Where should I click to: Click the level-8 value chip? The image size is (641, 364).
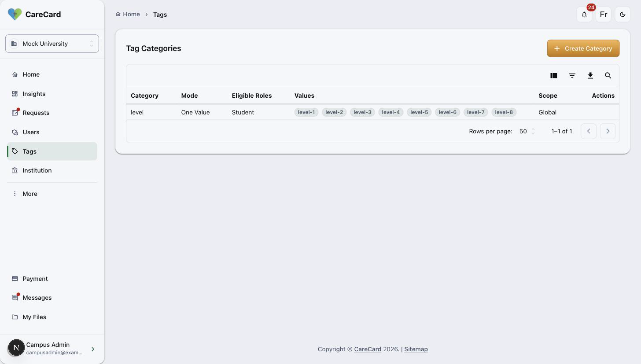504,112
